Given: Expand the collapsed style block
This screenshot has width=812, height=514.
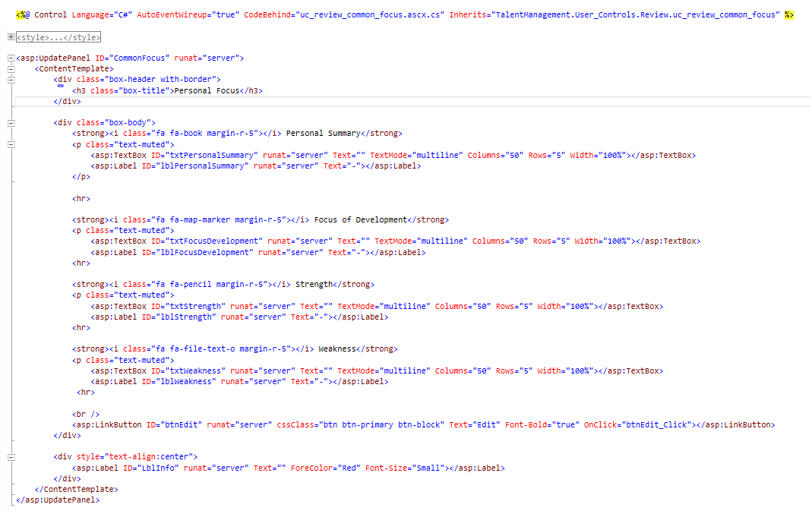Looking at the screenshot, I should coord(11,36).
